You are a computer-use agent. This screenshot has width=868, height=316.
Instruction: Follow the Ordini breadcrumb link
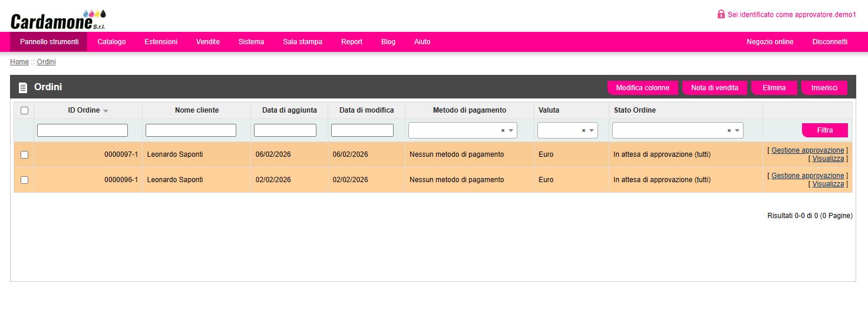pyautogui.click(x=47, y=62)
